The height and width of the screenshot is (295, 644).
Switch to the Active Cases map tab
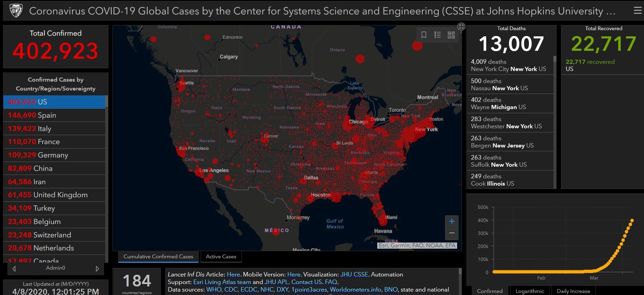tap(221, 257)
